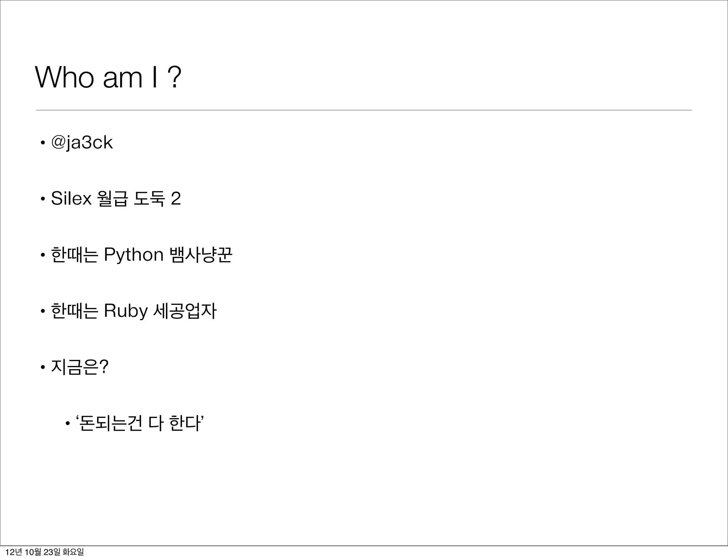Click the "Who am I ?" slide title
Image resolution: width=728 pixels, height=560 pixels.
tap(108, 77)
